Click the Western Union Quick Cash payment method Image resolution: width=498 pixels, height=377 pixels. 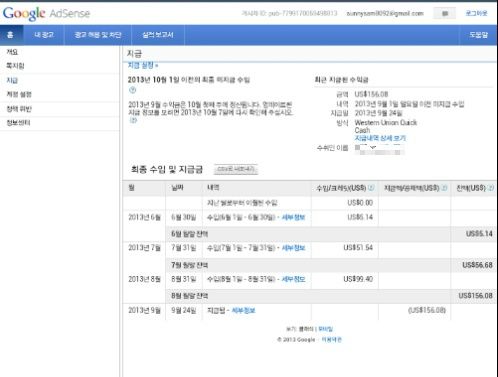[x=386, y=126]
